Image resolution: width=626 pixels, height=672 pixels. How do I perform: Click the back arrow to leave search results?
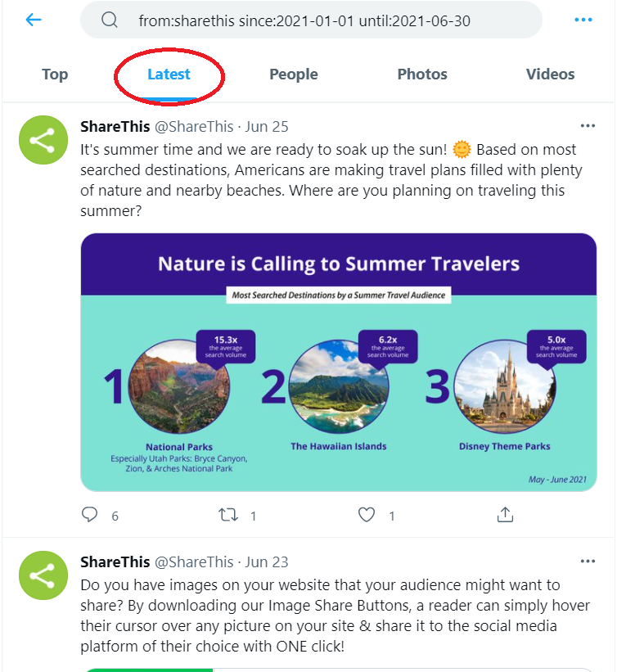32,19
